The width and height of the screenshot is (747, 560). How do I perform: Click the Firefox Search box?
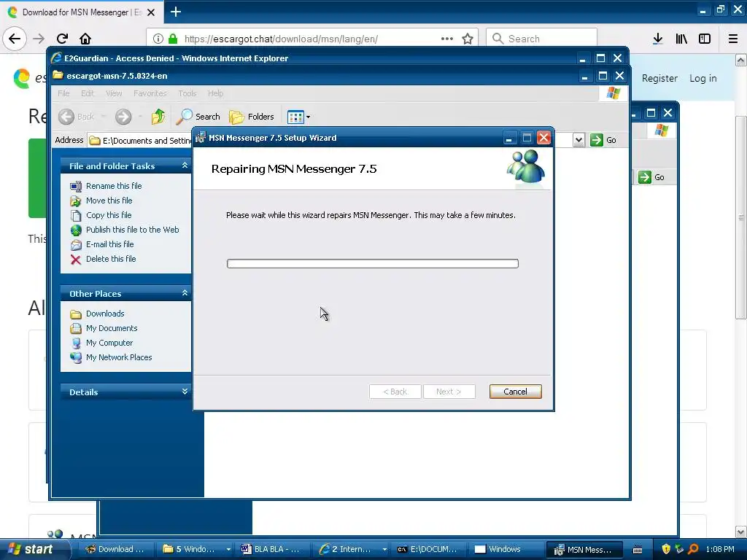point(542,39)
